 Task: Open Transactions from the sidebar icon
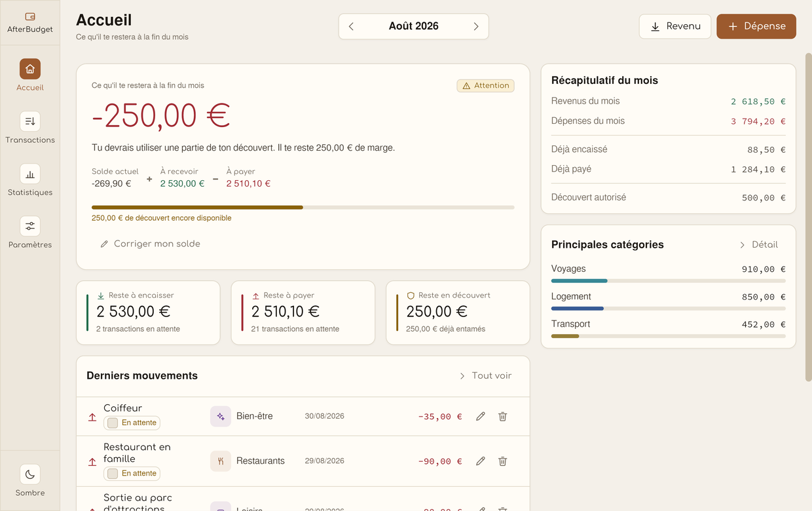tap(30, 121)
